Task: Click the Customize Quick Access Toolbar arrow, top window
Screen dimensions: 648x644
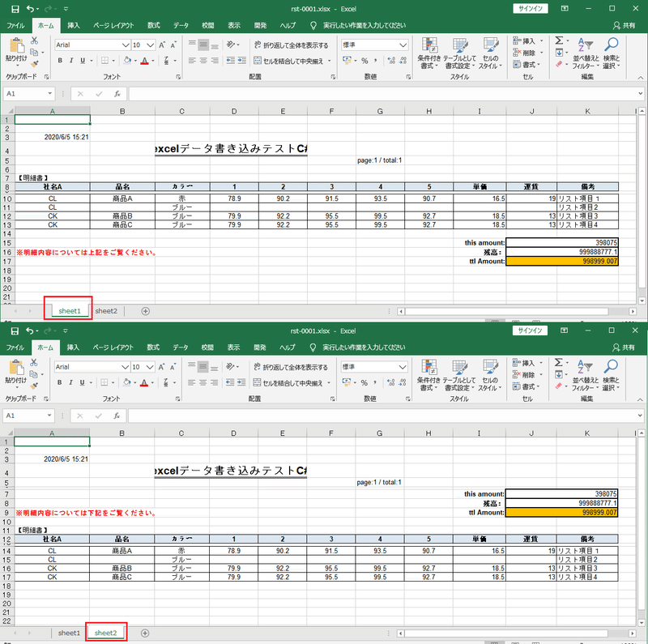Action: coord(66,9)
